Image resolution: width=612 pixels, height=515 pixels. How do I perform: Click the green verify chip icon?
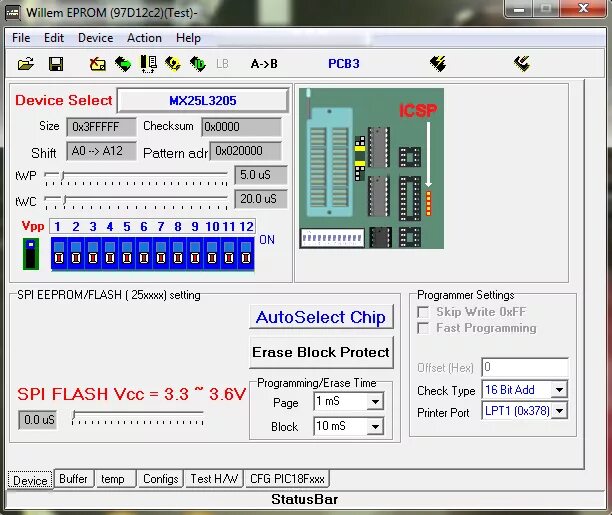tap(197, 64)
